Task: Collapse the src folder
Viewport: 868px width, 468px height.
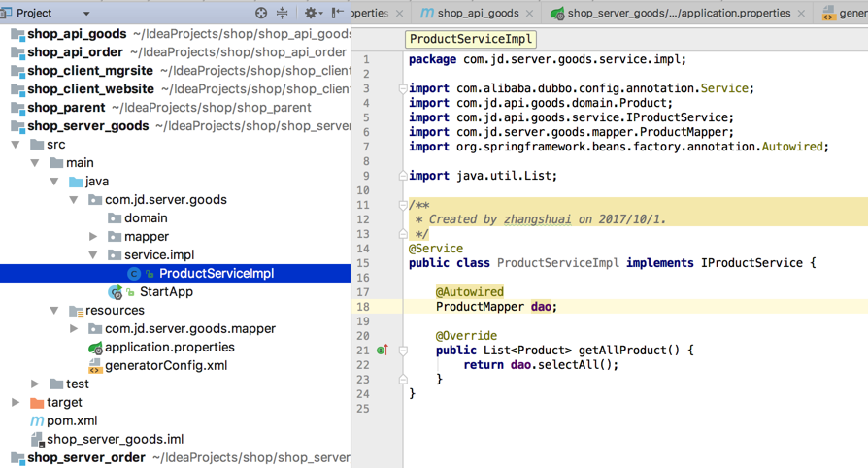Action: (16, 145)
